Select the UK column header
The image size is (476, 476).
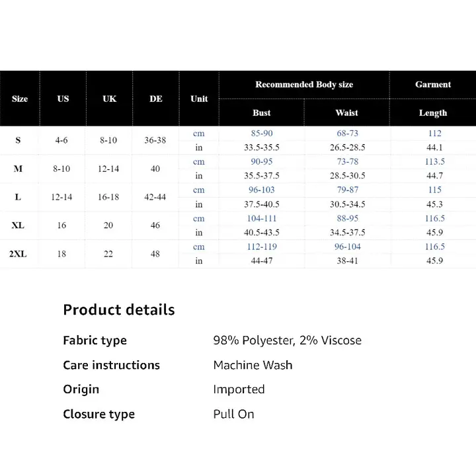tap(110, 99)
